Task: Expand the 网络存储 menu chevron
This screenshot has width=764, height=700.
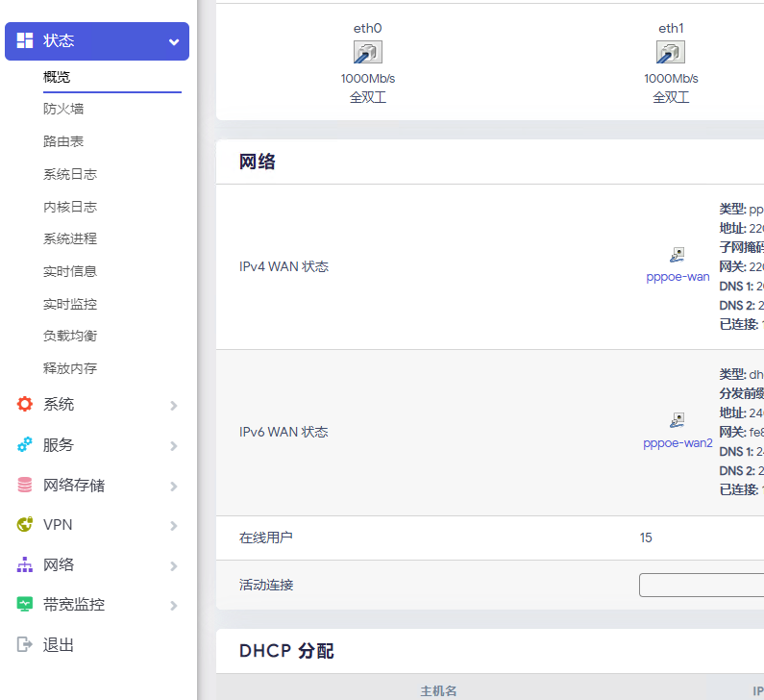Action: [173, 487]
